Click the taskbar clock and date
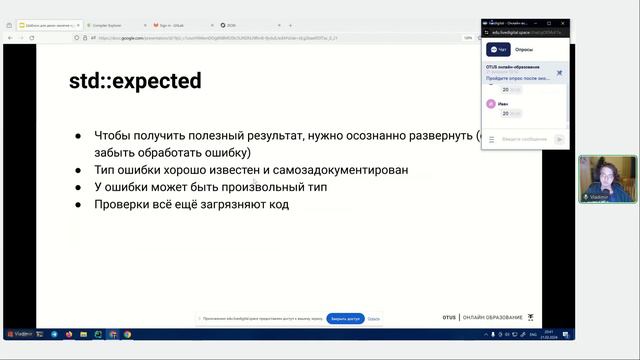The height and width of the screenshot is (360, 640). pos(549,334)
